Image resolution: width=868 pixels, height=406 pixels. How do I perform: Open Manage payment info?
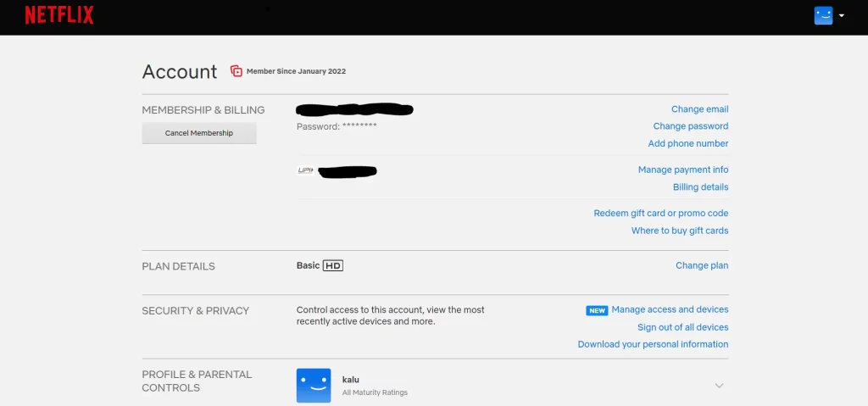[x=683, y=170]
